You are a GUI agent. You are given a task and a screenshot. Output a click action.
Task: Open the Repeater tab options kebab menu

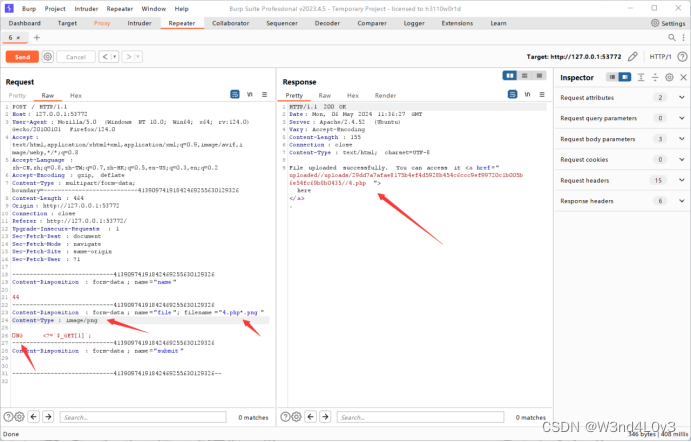click(x=683, y=37)
